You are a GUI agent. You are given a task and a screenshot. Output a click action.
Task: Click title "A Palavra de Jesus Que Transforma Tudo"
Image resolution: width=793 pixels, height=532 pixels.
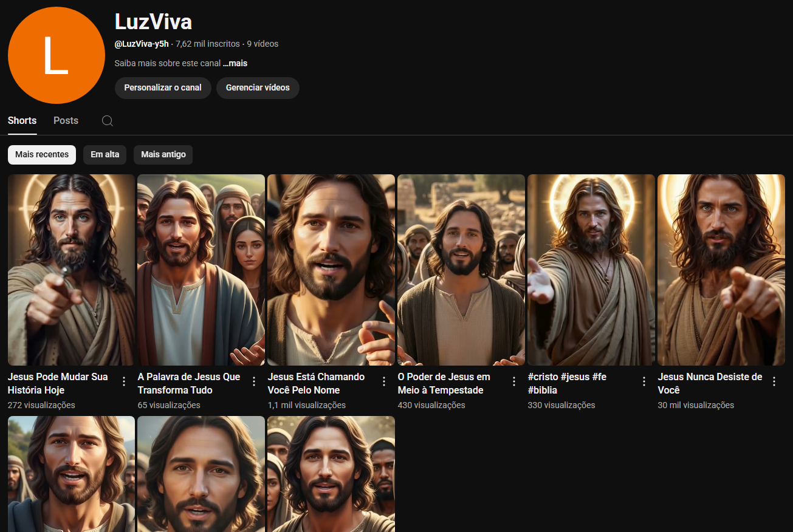pyautogui.click(x=189, y=383)
